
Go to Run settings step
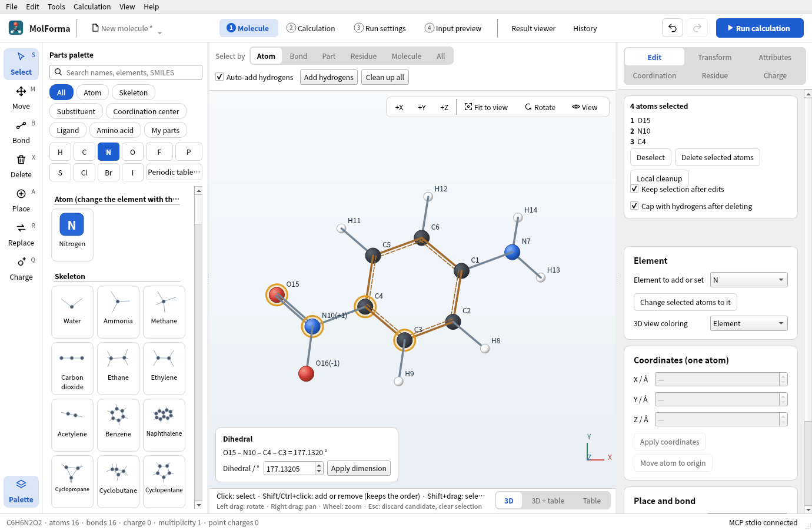[x=380, y=28]
